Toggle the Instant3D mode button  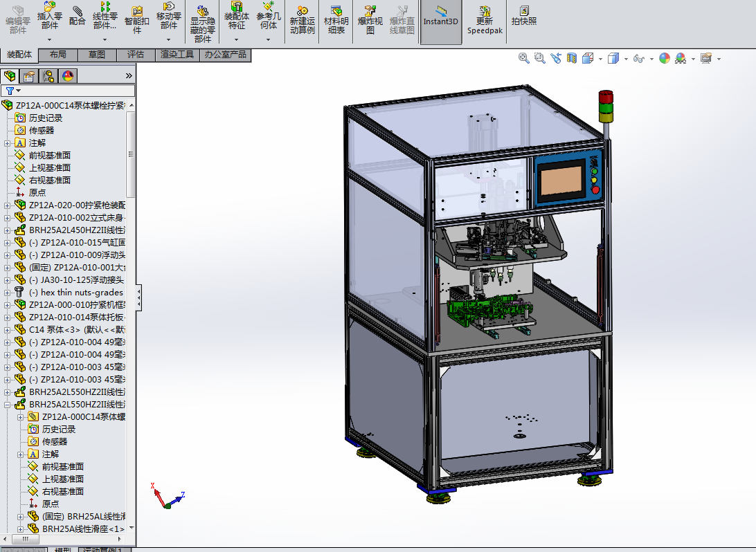click(x=441, y=17)
